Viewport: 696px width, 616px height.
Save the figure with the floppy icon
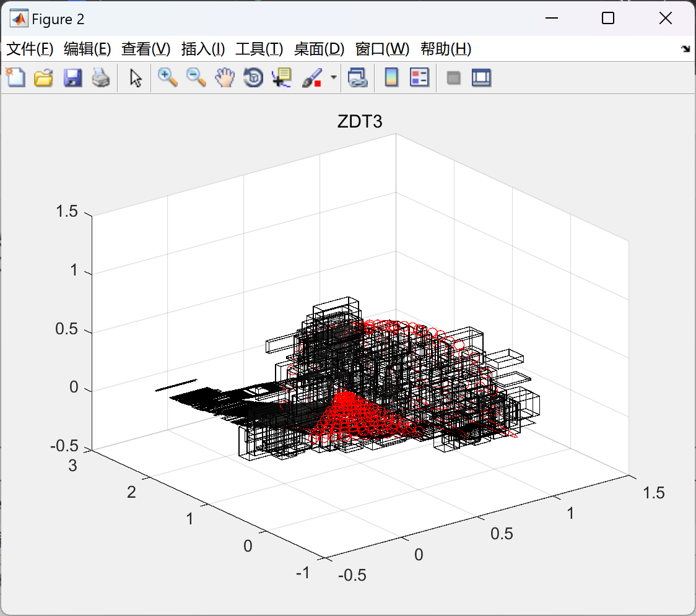72,77
